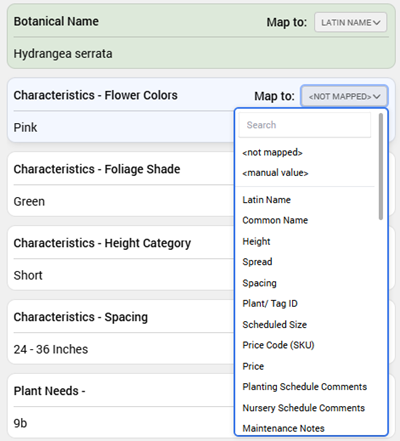Pick Common Name mapping option
The width and height of the screenshot is (400, 441).
point(275,220)
